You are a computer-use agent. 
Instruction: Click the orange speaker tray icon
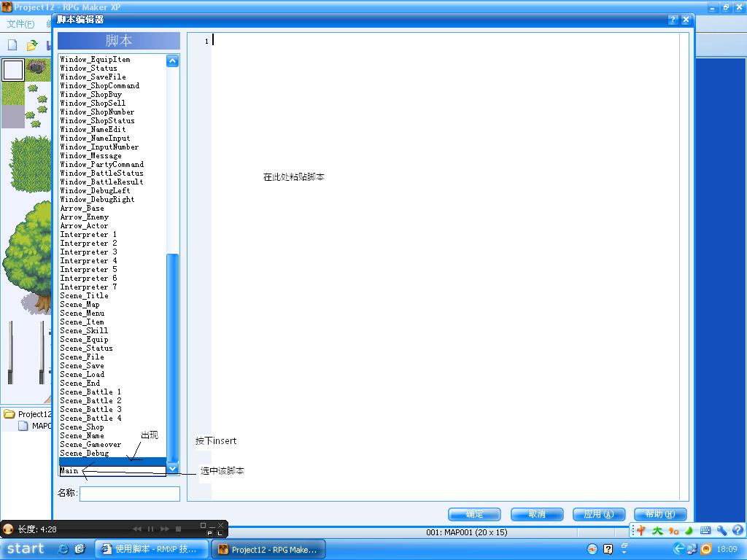tap(706, 548)
